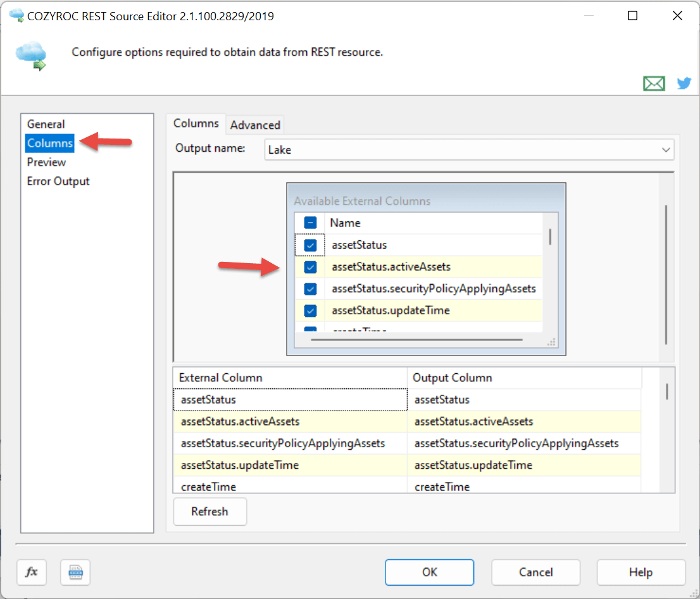Select external assetStatus.updateTime cell
The width and height of the screenshot is (700, 599).
(x=290, y=465)
